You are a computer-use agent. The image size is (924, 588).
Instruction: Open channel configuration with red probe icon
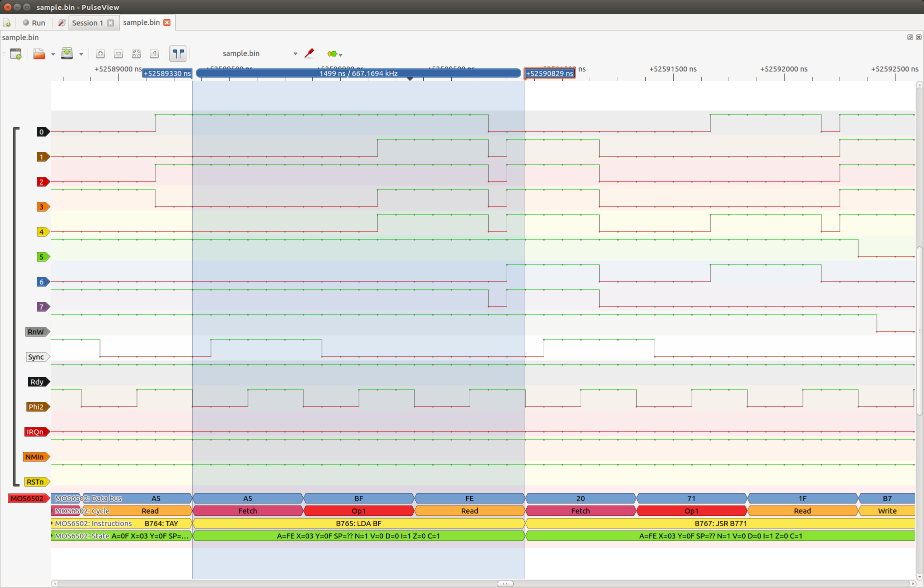point(309,53)
